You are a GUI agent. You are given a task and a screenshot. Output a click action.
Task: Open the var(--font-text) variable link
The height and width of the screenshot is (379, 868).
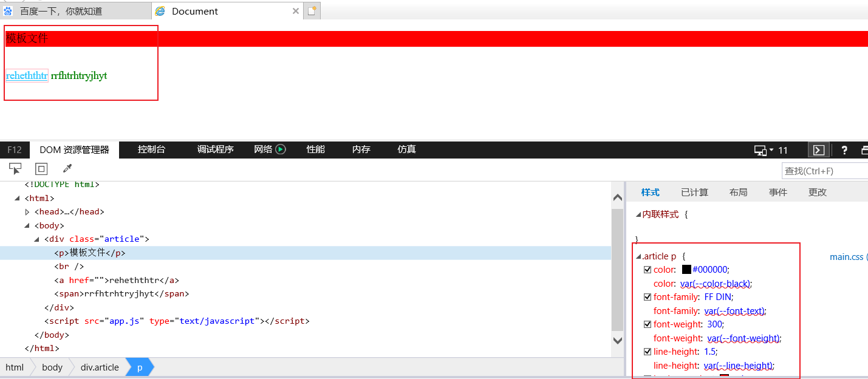click(x=735, y=310)
